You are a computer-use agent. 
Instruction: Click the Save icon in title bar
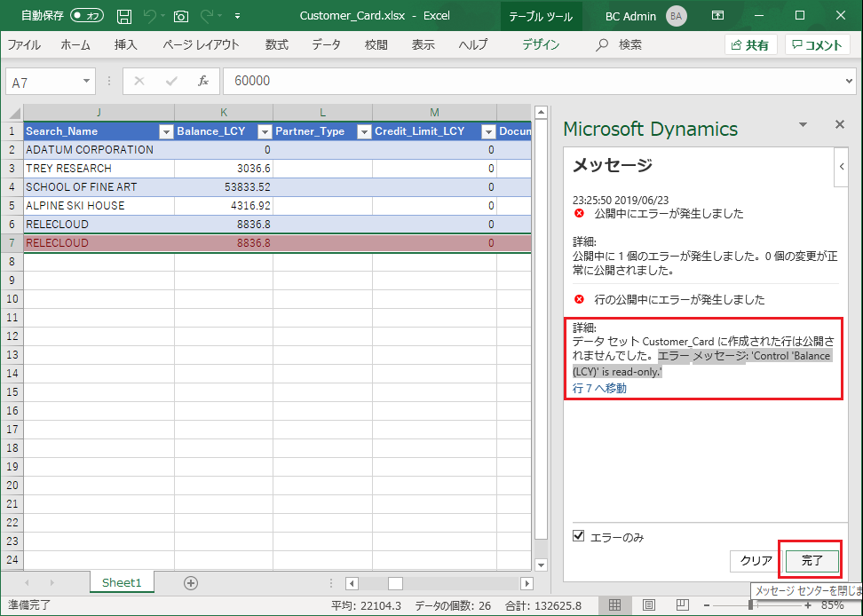(x=124, y=16)
